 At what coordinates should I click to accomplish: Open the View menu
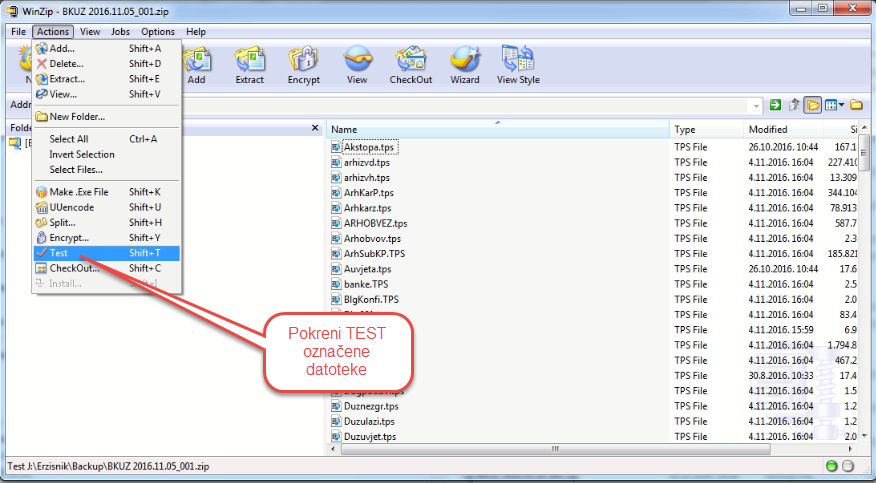[90, 32]
